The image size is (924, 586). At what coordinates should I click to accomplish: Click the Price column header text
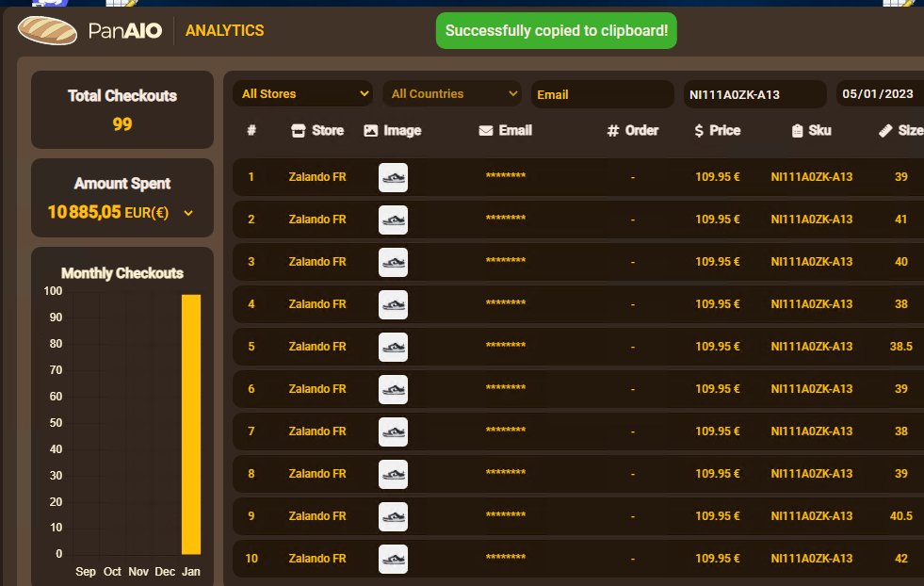pyautogui.click(x=725, y=130)
